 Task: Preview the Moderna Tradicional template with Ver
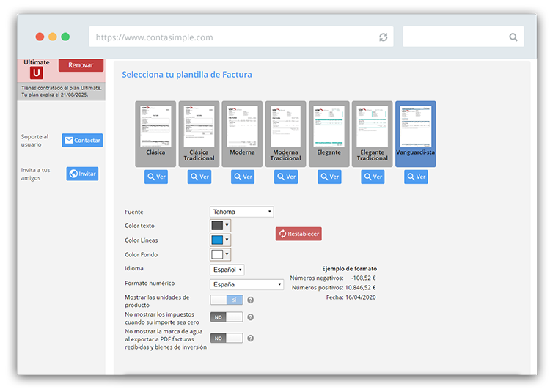click(286, 177)
